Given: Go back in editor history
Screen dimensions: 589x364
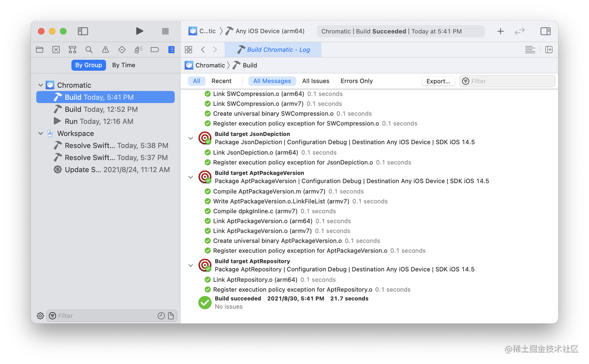Looking at the screenshot, I should [203, 50].
